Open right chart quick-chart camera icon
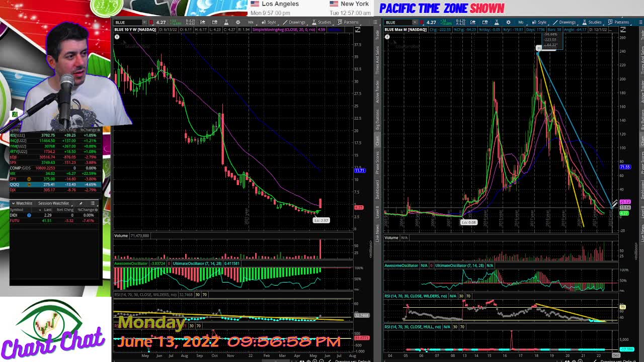This screenshot has width=644, height=362. pyautogui.click(x=485, y=22)
